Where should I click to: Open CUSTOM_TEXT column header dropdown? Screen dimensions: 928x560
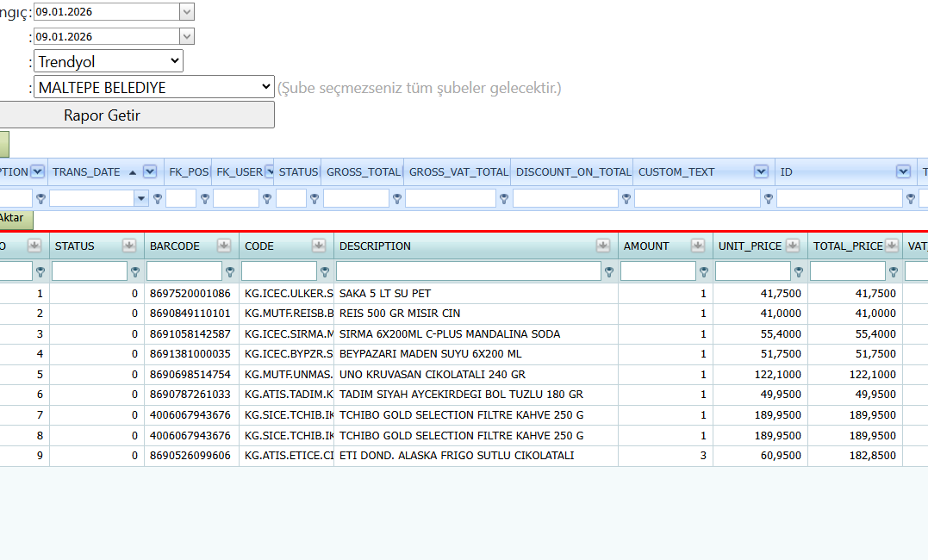point(761,171)
